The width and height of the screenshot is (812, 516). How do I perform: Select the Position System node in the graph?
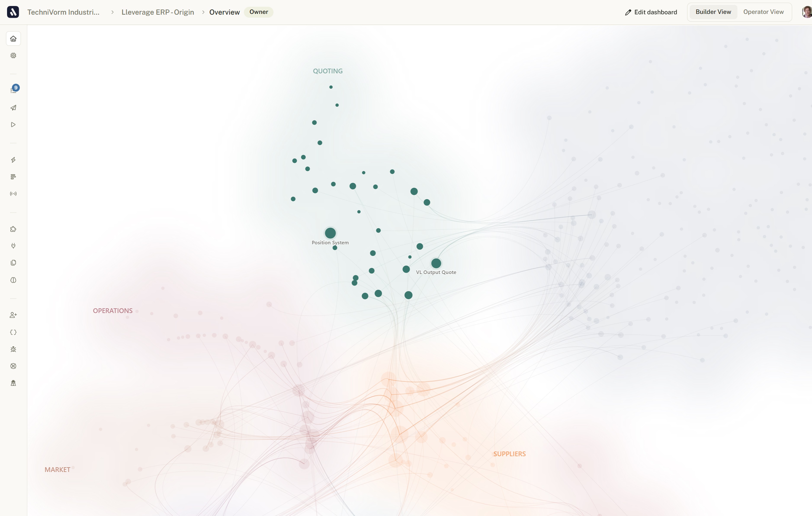(x=330, y=233)
